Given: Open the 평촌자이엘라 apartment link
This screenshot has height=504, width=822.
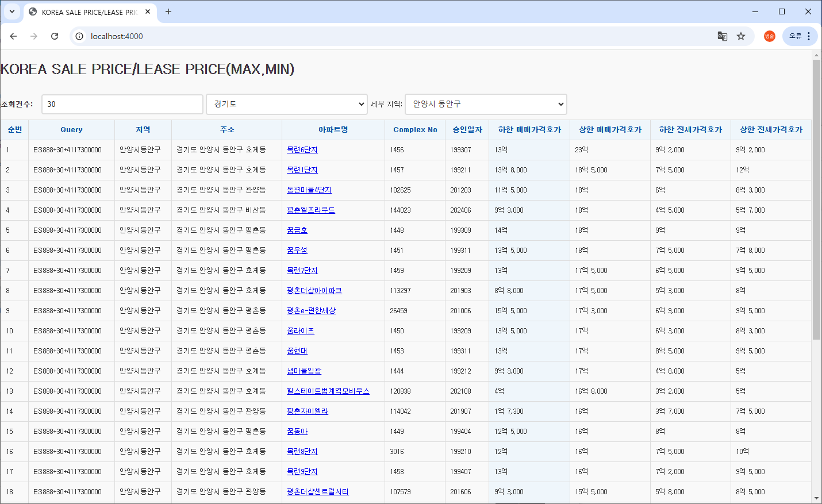Looking at the screenshot, I should coord(308,411).
